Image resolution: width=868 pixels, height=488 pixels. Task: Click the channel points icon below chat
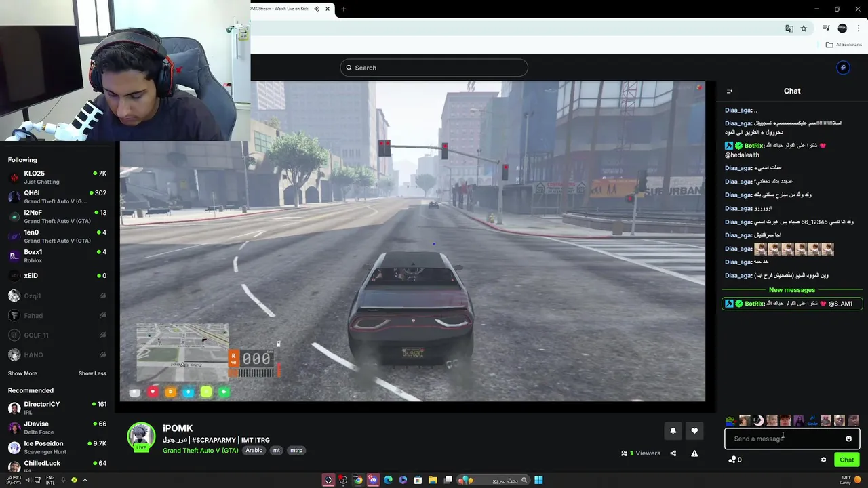tap(732, 460)
